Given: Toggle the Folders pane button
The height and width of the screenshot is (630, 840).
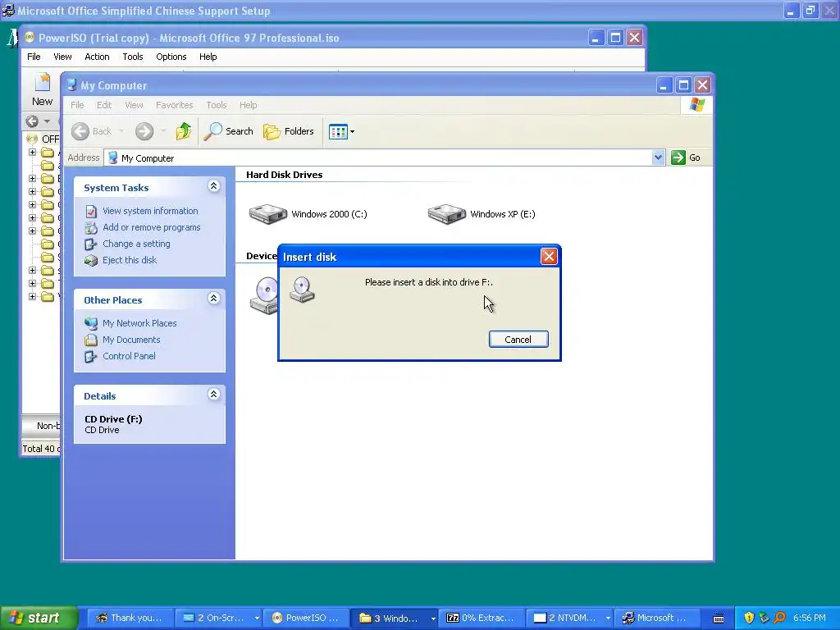Looking at the screenshot, I should click(x=289, y=131).
